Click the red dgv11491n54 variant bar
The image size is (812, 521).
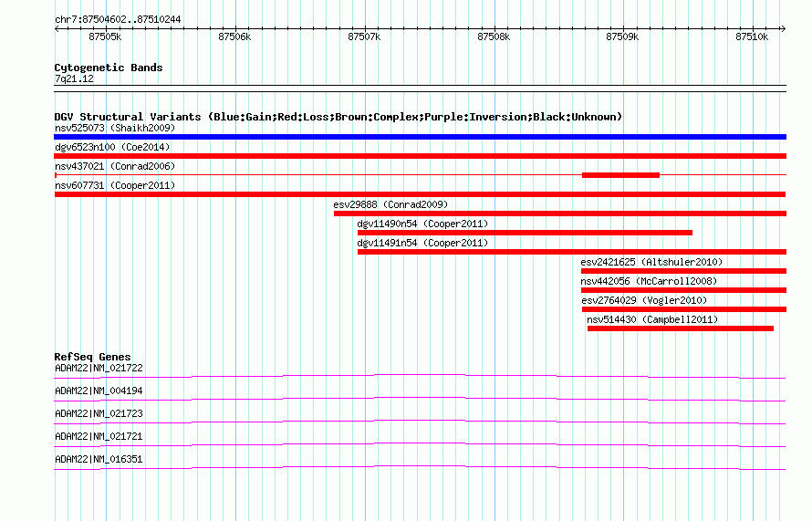572,252
